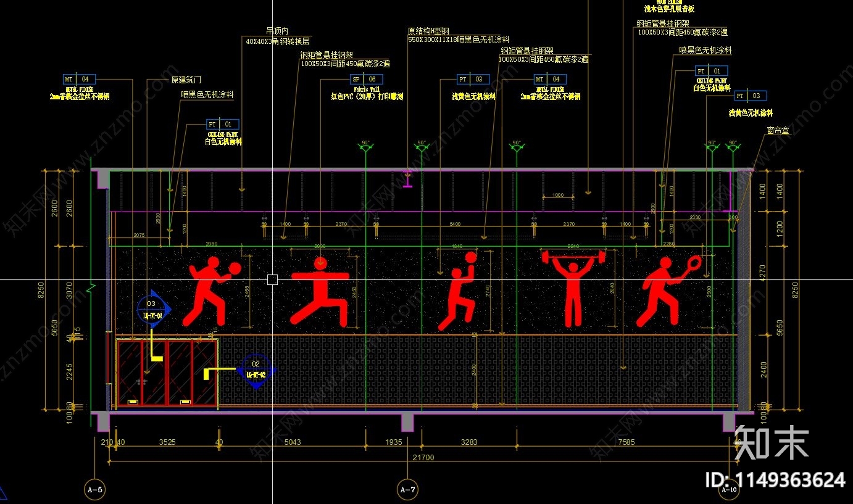This screenshot has height=504, width=853.
Task: Click the crosshair pickbox square
Action: coord(272,279)
